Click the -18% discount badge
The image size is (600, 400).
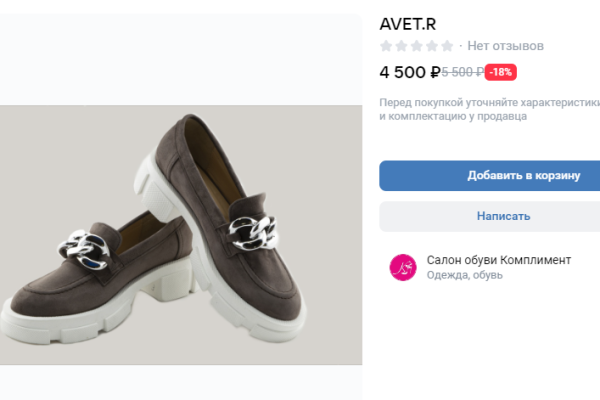pos(501,72)
